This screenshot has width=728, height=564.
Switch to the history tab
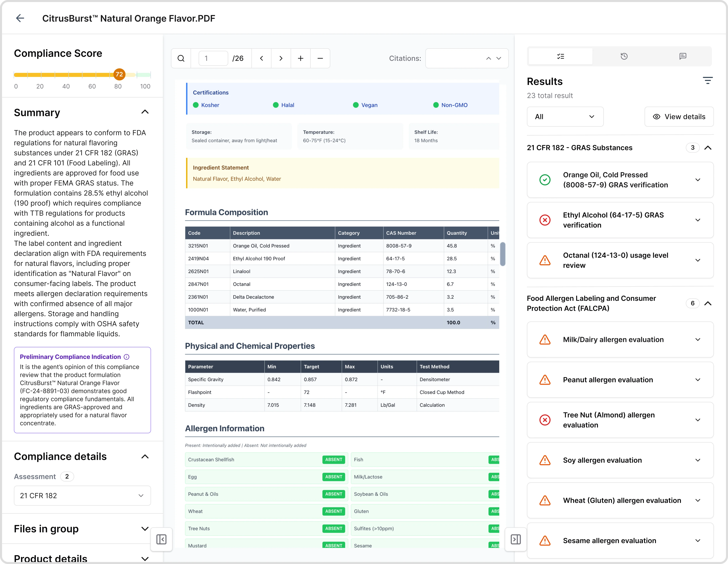[x=624, y=56]
